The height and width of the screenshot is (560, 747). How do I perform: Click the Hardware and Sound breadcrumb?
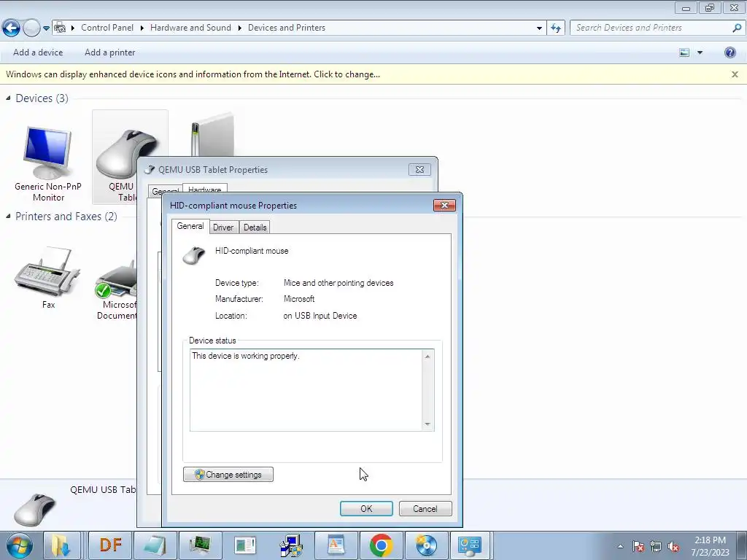(190, 28)
